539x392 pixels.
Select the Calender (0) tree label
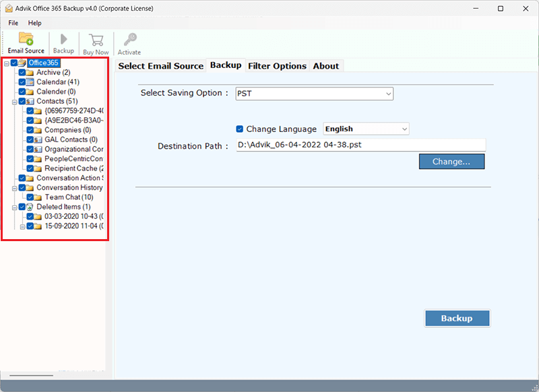point(56,92)
